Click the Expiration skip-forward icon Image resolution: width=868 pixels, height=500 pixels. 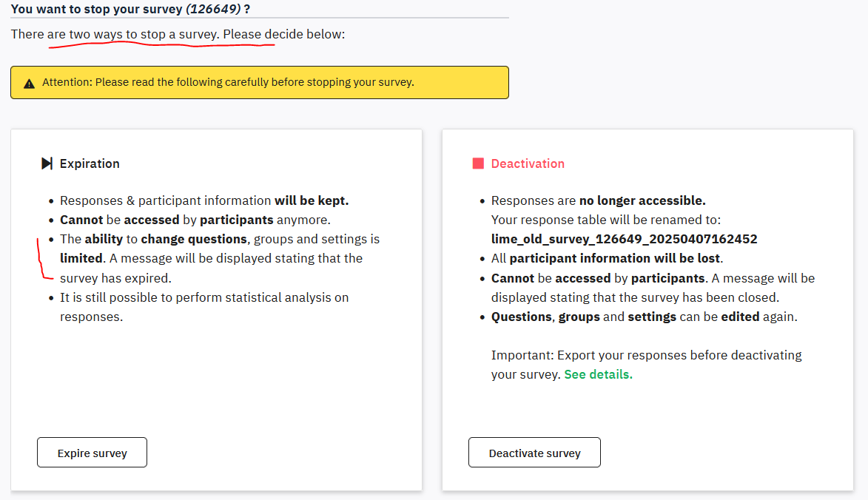tap(47, 163)
